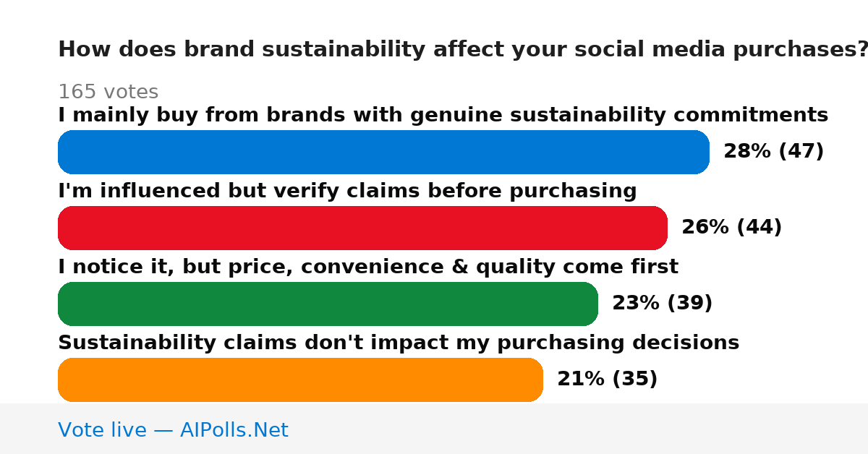The height and width of the screenshot is (454, 868).
Task: Click the 26% (44) result label
Action: pyautogui.click(x=731, y=227)
